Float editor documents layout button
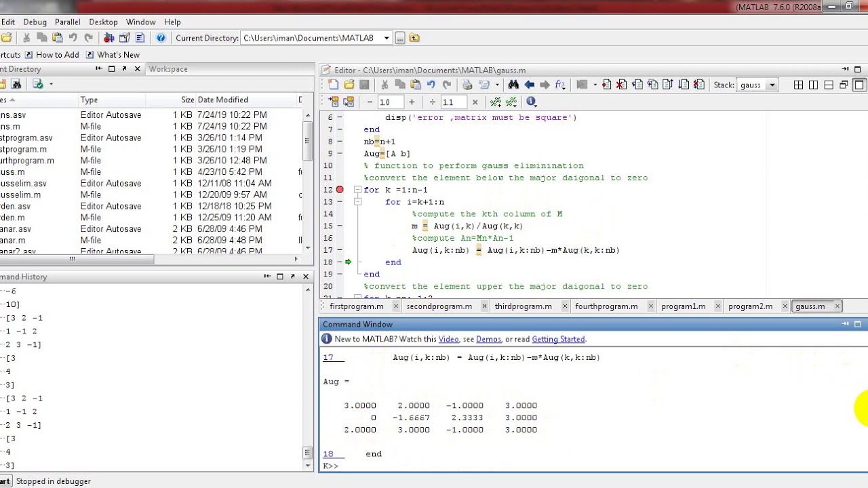This screenshot has width=868, height=488. 844,85
